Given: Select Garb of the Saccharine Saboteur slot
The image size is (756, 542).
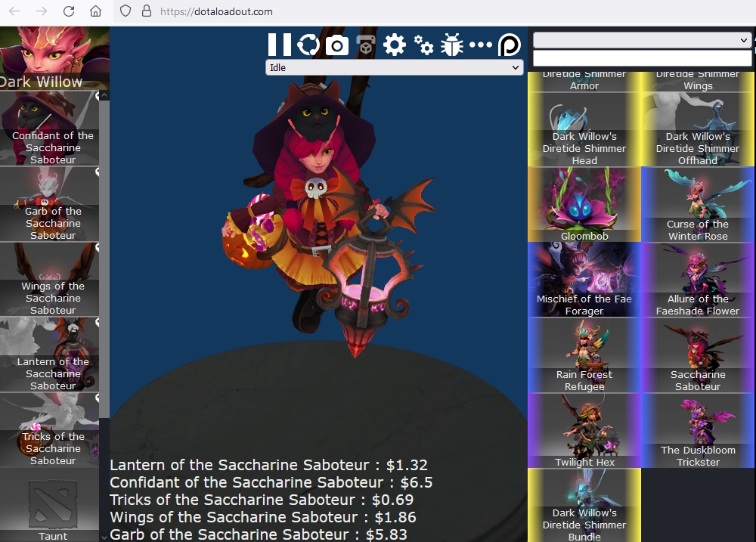Looking at the screenshot, I should coord(49,204).
